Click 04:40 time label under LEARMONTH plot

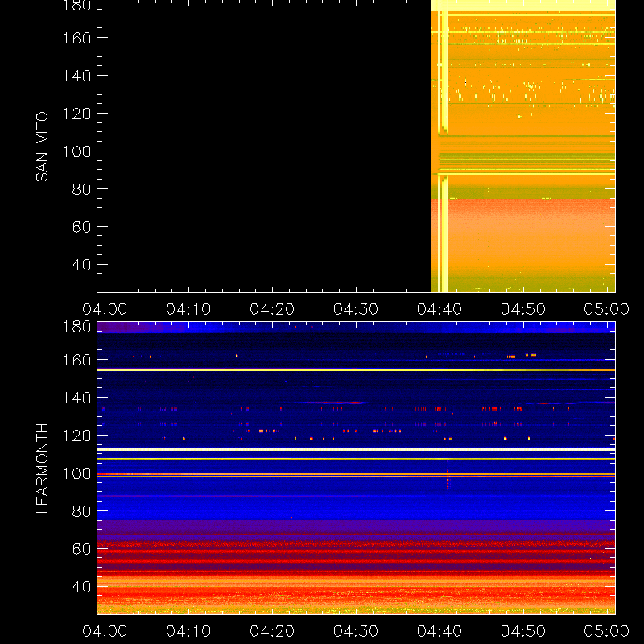coord(440,631)
